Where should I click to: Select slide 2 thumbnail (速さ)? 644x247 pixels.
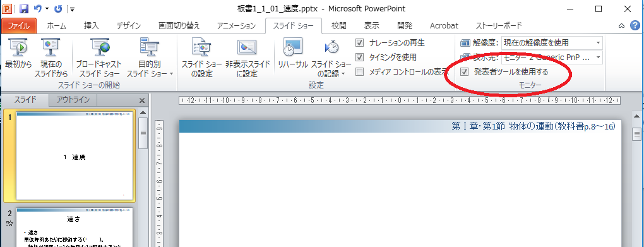click(75, 227)
